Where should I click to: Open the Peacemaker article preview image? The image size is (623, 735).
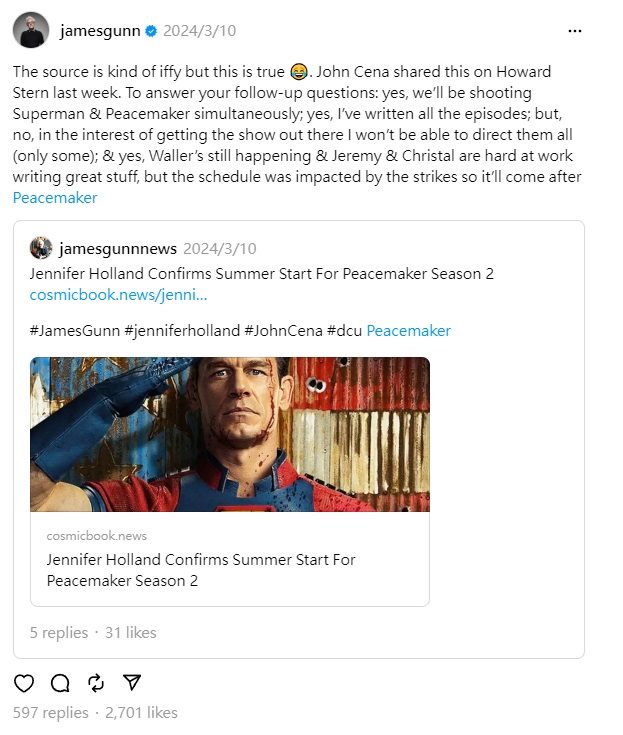pyautogui.click(x=230, y=435)
